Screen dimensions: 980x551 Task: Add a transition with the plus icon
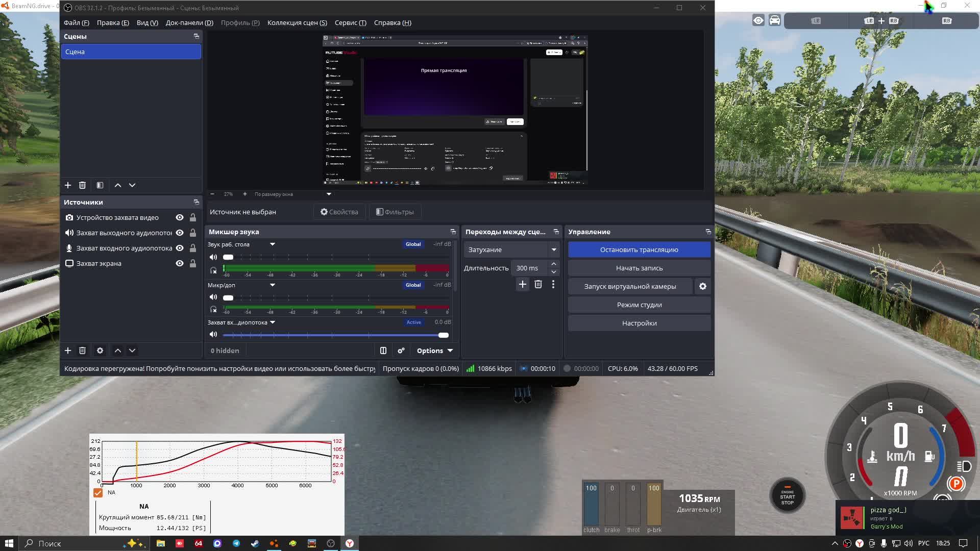click(x=523, y=284)
